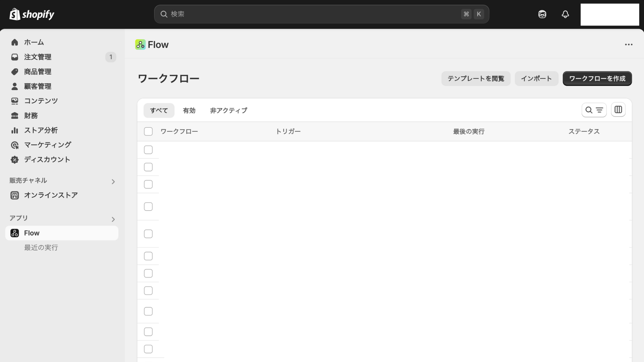Click the コンテンツ image icon
This screenshot has height=362, width=644.
click(x=14, y=101)
